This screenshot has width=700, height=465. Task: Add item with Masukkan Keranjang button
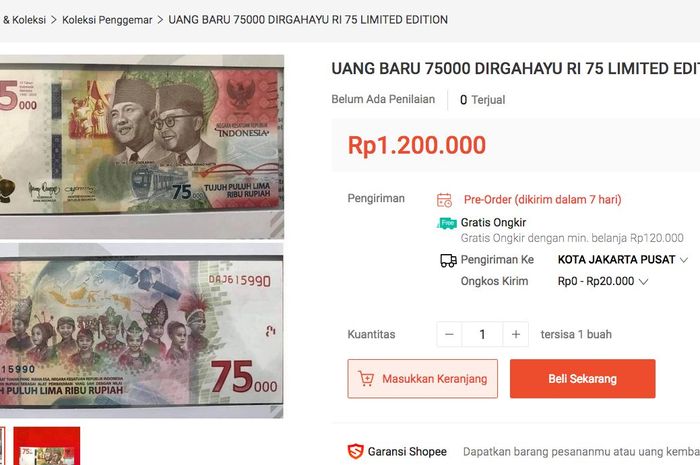point(422,379)
